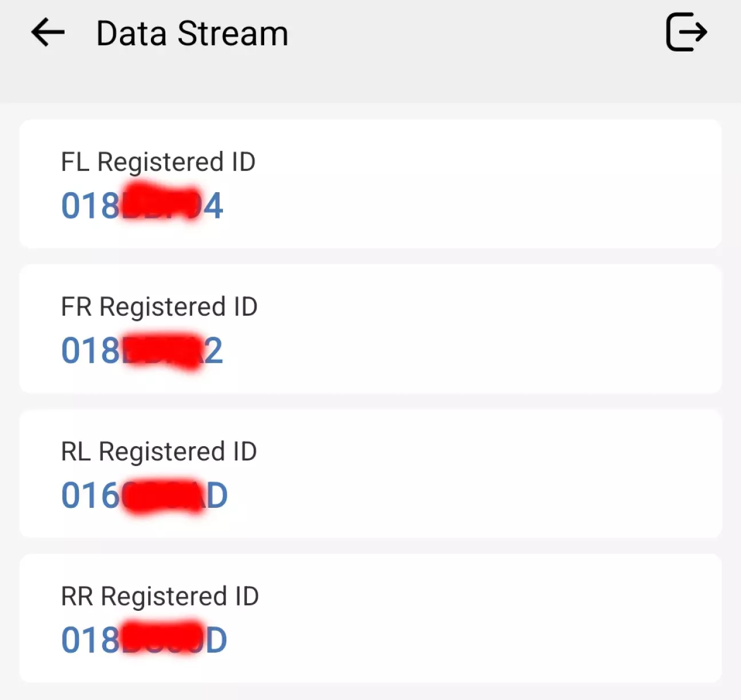Open the FR Registered ID card
This screenshot has width=741, height=700.
457,329
